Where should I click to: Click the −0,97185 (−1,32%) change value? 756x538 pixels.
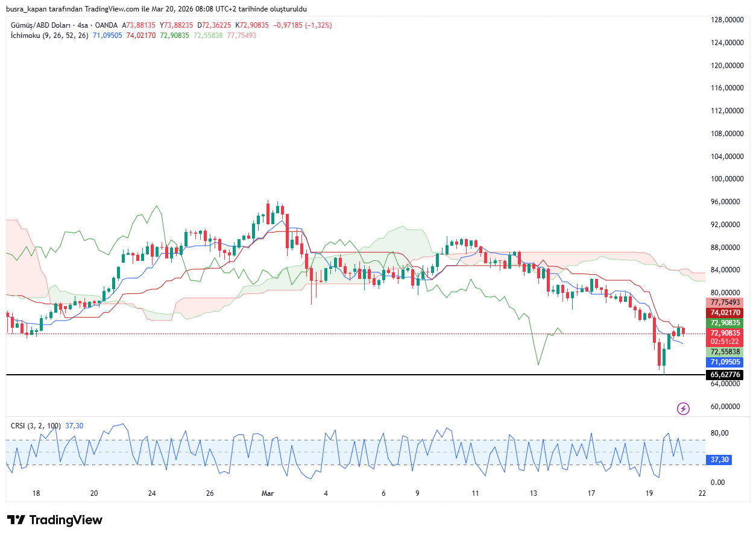303,25
